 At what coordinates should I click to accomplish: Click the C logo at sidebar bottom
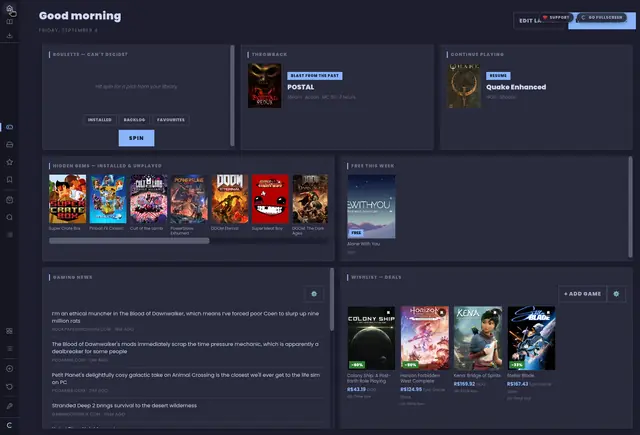tap(9, 425)
